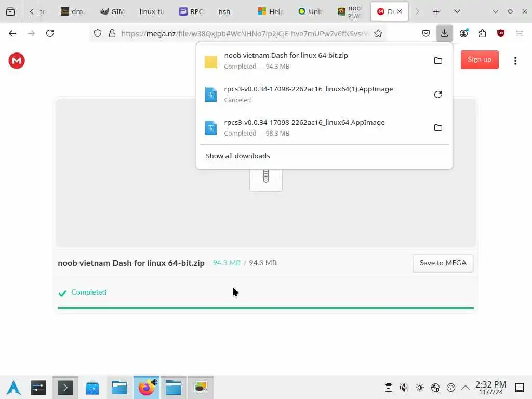Switch to the GIMP browser tab
532x399 pixels.
(x=113, y=11)
